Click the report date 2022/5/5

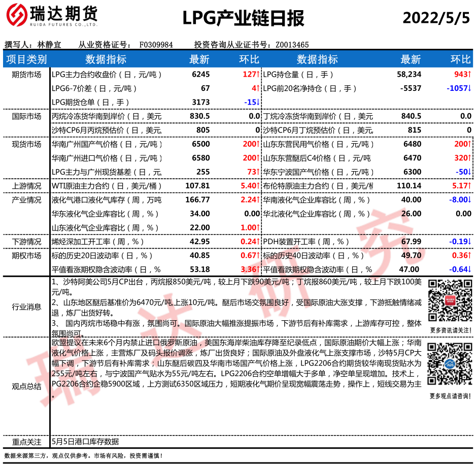(436, 18)
